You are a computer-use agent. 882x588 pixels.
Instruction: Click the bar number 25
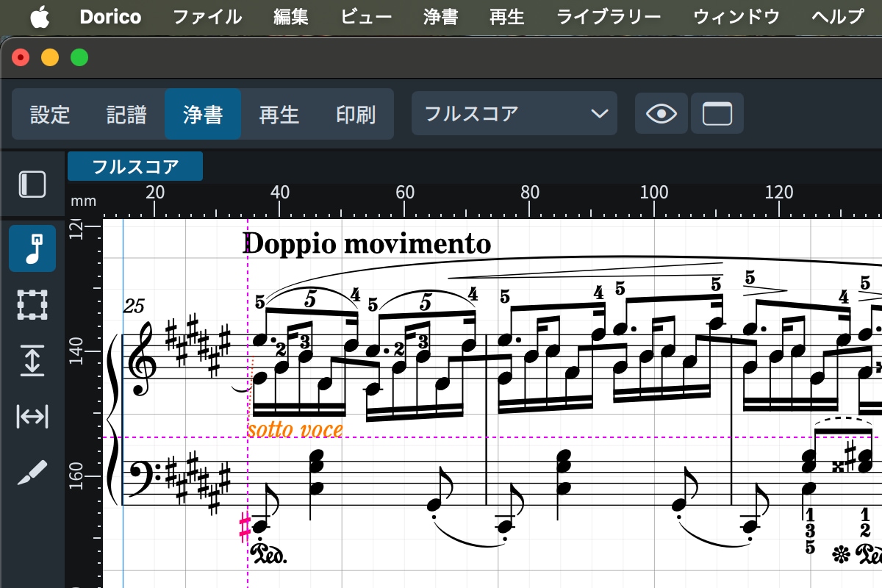pos(135,306)
